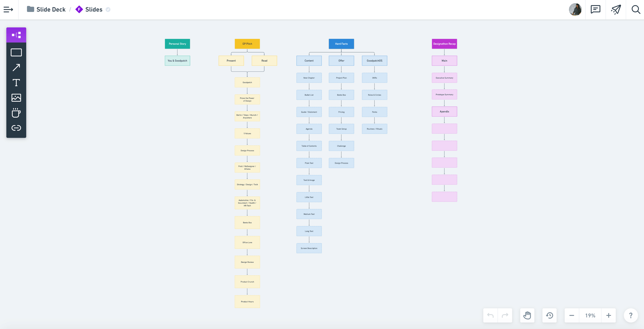644x329 pixels.
Task: Open the version history panel
Action: coord(549,316)
